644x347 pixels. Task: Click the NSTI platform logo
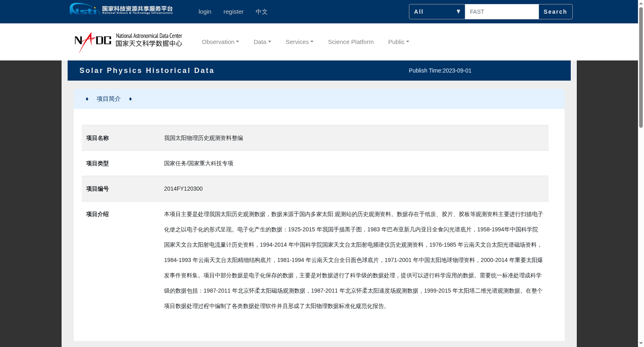(x=121, y=9)
